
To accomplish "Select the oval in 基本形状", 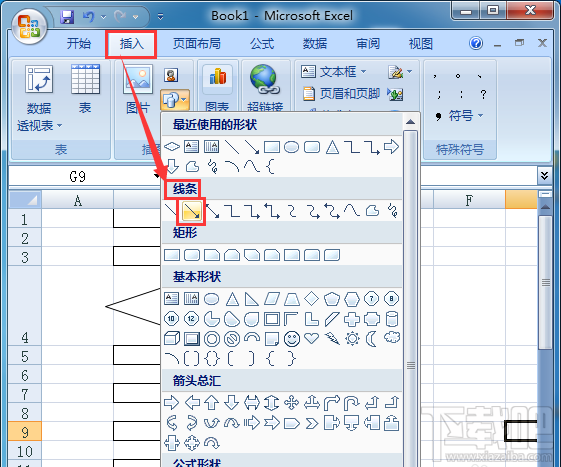I will point(211,299).
